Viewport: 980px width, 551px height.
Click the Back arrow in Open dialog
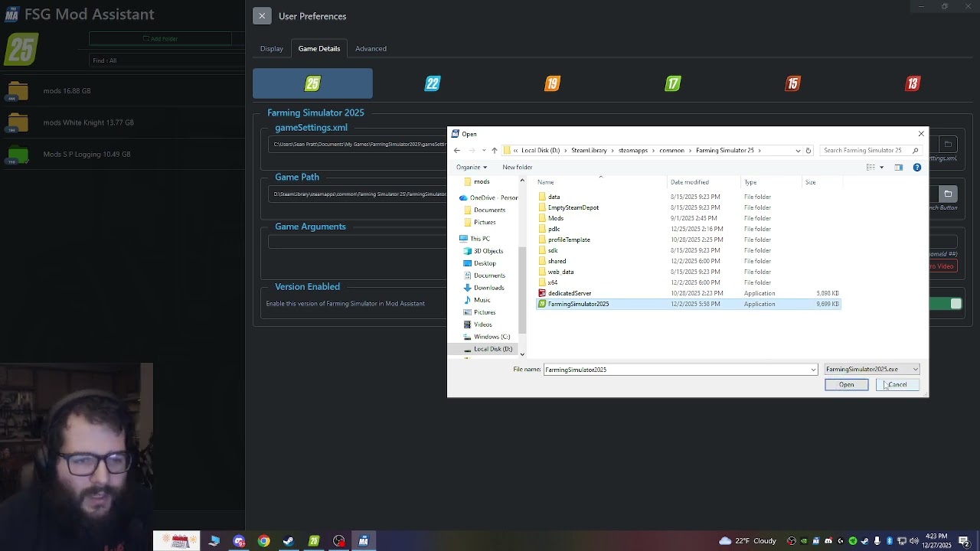click(457, 151)
